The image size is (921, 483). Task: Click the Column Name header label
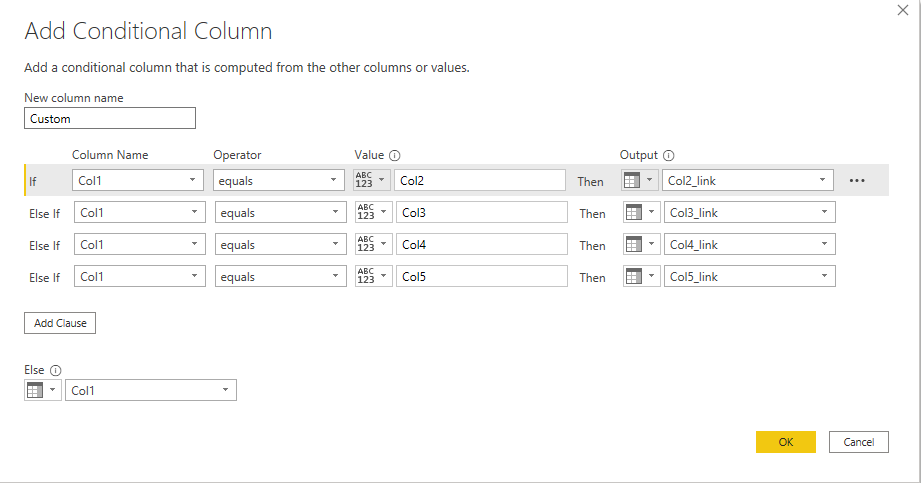point(110,155)
